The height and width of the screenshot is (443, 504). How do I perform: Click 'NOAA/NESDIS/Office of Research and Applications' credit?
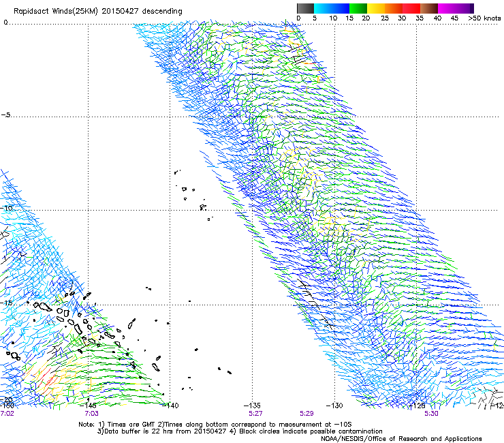point(401,439)
